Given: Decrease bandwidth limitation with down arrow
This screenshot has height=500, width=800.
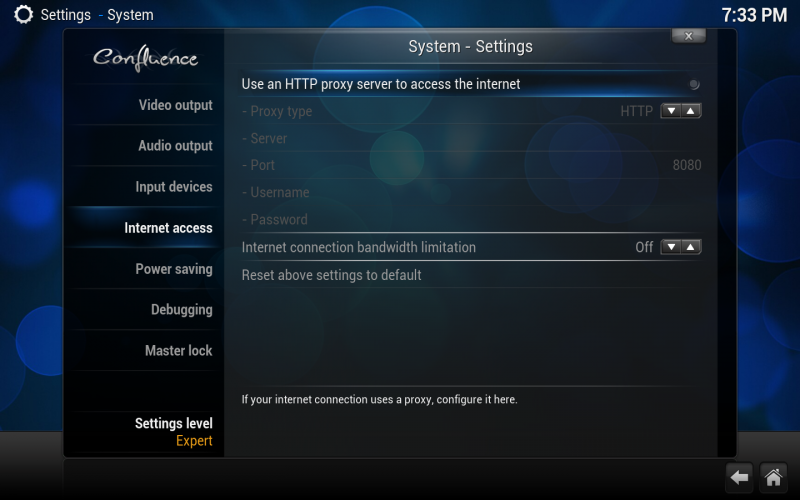Looking at the screenshot, I should (671, 247).
